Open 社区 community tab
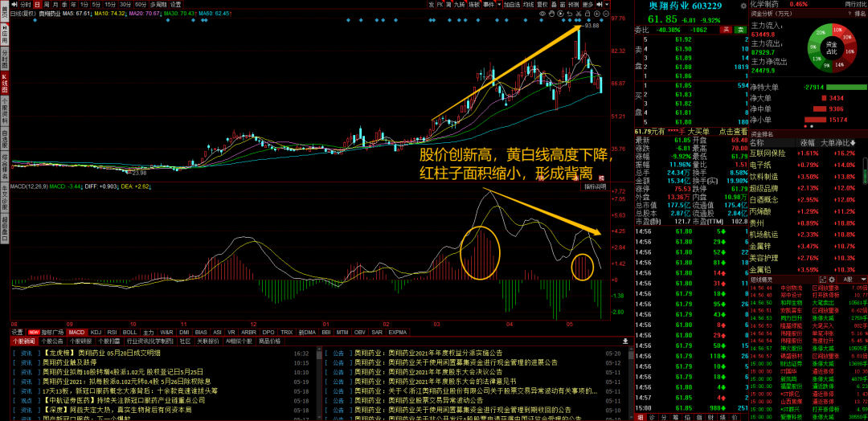 tap(184, 341)
